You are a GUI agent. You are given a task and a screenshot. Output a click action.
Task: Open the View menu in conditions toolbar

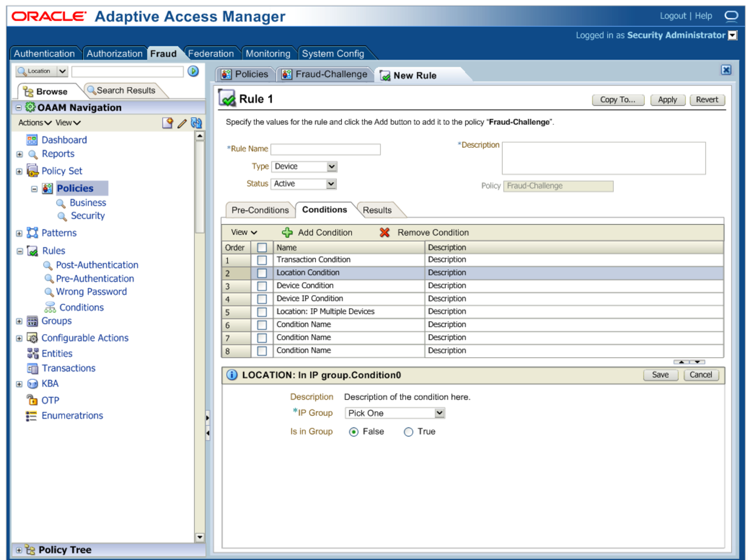point(244,232)
